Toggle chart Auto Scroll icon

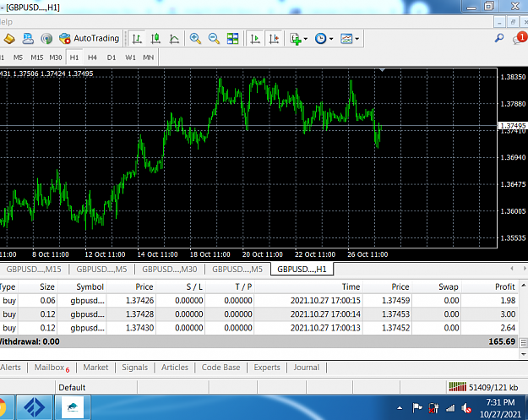coord(255,39)
